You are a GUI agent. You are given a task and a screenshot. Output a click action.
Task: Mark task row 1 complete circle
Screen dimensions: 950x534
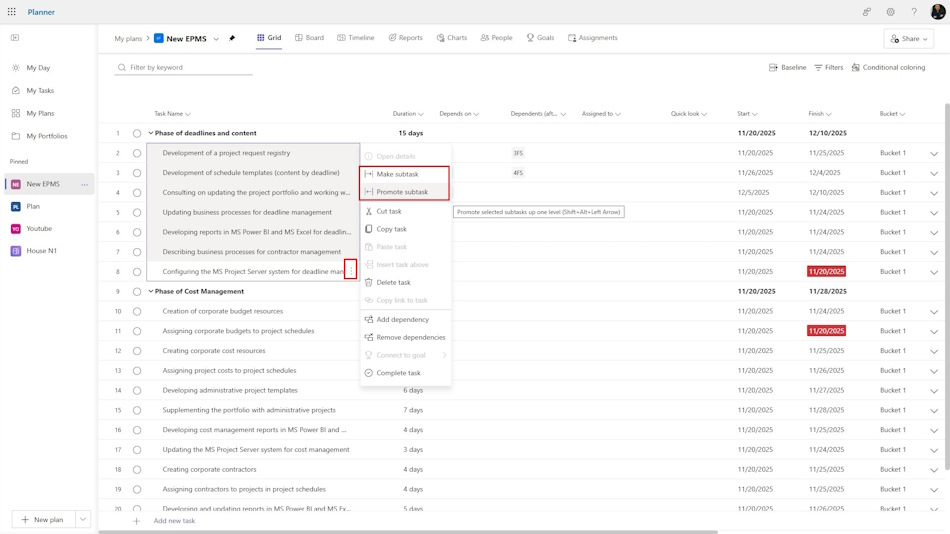137,133
